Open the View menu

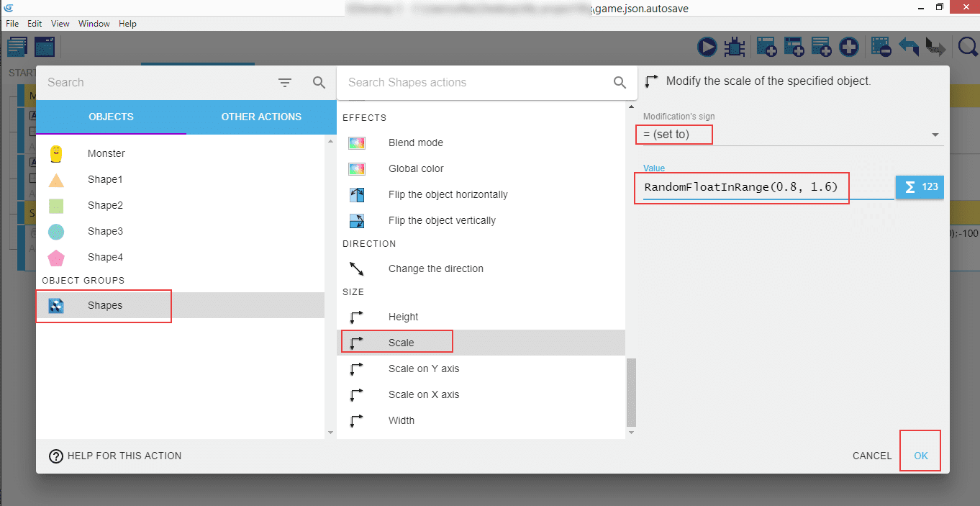[x=60, y=24]
